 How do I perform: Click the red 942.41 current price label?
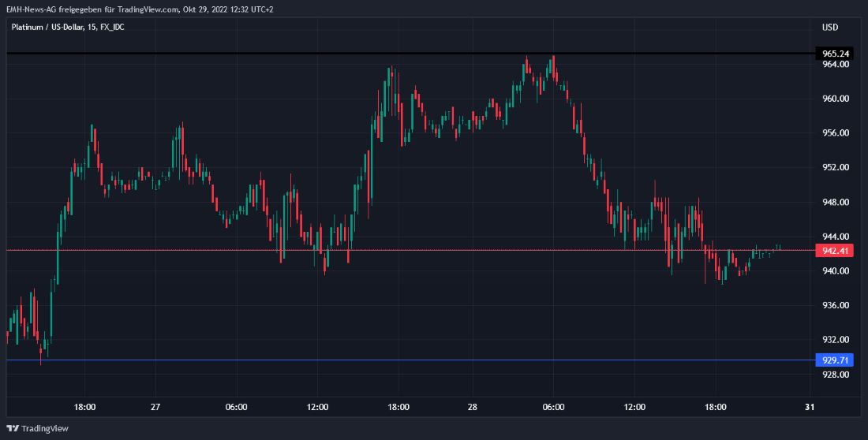coord(836,251)
